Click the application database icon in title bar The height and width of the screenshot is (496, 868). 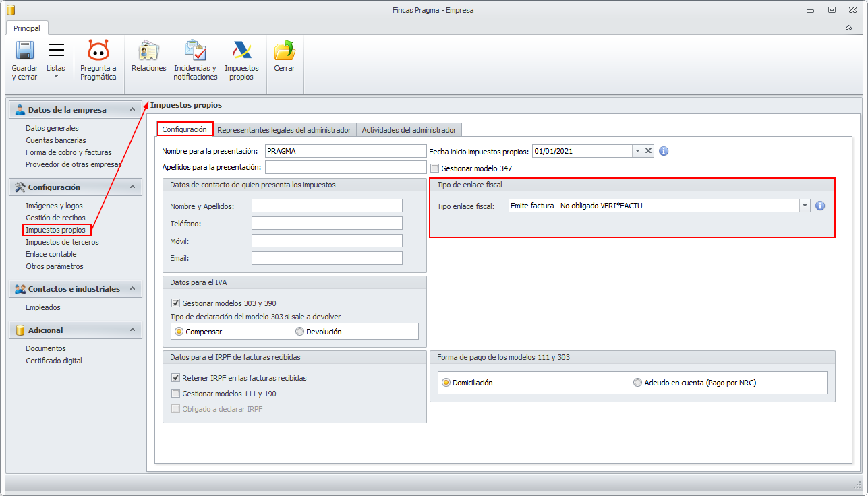click(x=9, y=10)
